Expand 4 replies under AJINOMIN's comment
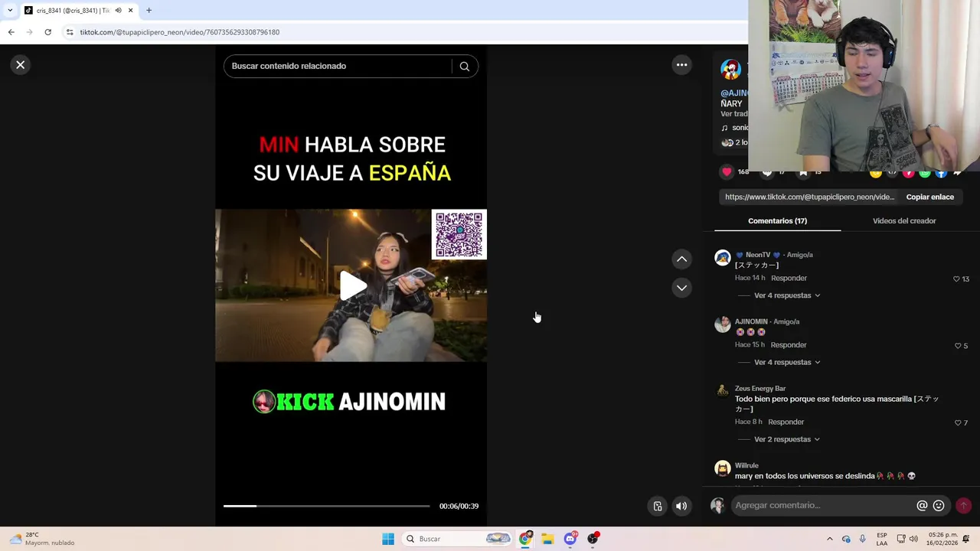The height and width of the screenshot is (551, 980). point(786,362)
